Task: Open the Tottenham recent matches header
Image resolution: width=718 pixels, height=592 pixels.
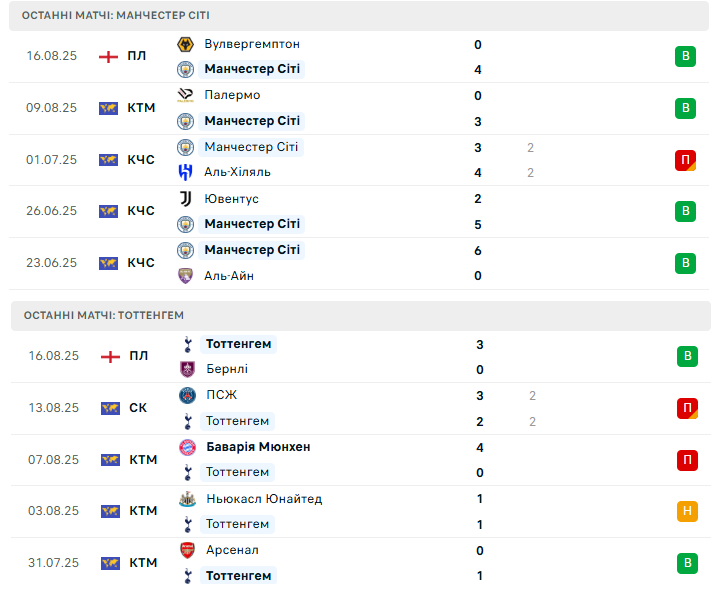Action: tap(104, 315)
